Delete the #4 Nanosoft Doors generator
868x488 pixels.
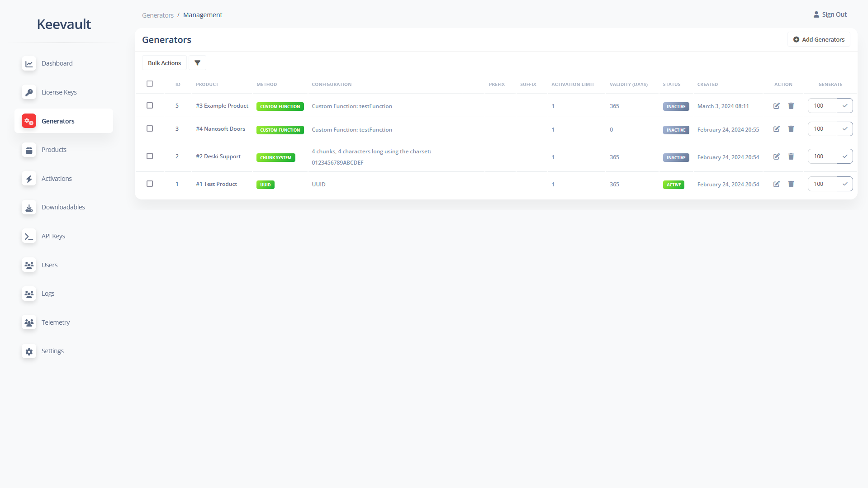791,129
